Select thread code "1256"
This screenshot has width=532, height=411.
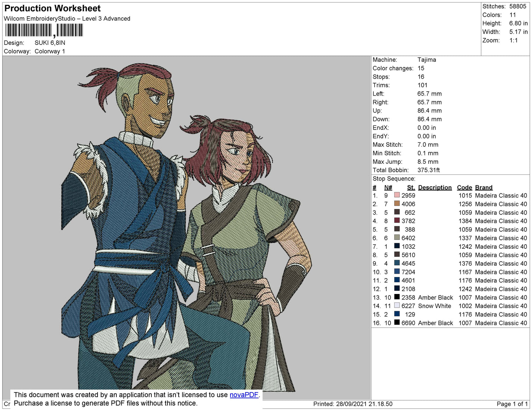tap(465, 204)
